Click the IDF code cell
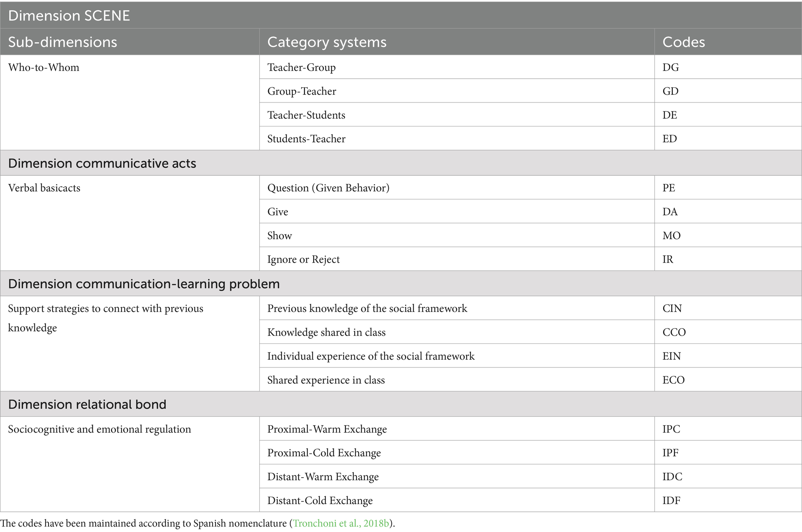Viewport: 802px width, 532px height. point(728,500)
